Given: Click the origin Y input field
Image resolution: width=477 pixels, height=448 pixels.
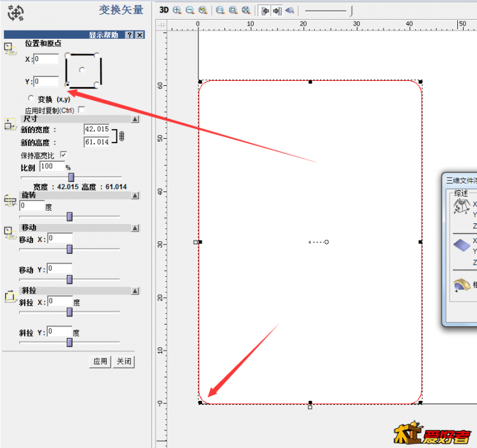Looking at the screenshot, I should pos(46,81).
